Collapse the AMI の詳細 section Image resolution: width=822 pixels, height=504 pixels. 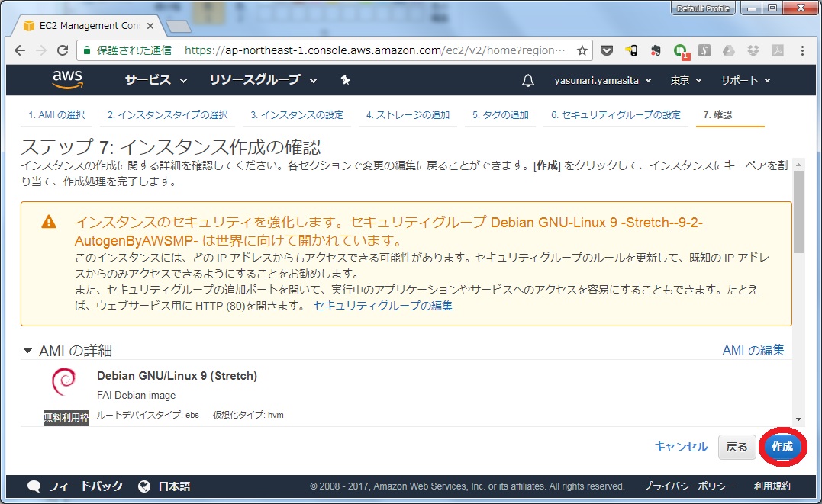pyautogui.click(x=27, y=351)
